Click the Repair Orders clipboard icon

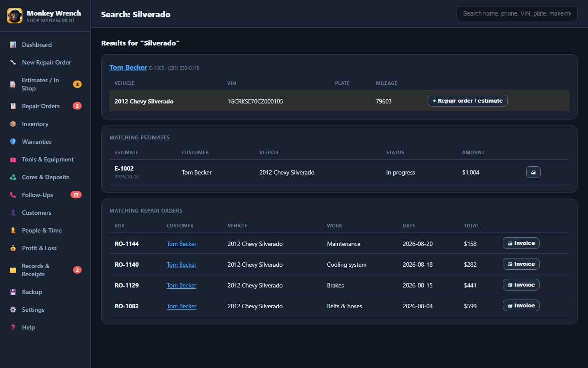(x=13, y=106)
